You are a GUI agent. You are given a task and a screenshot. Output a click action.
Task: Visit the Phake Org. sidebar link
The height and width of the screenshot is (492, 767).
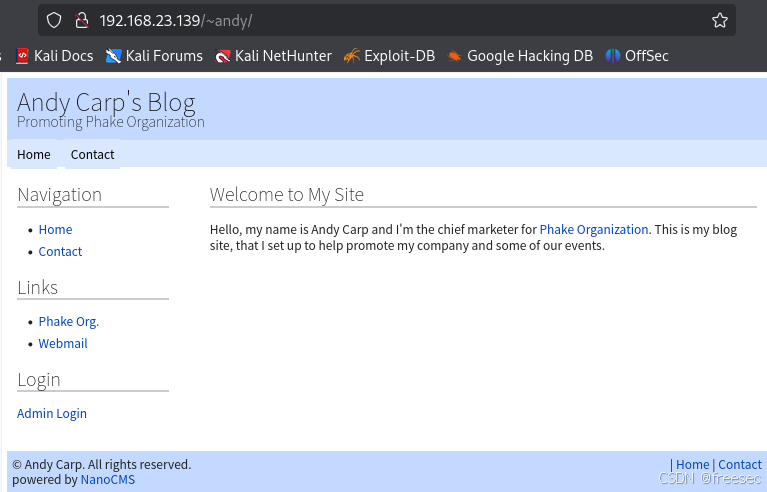pos(68,321)
